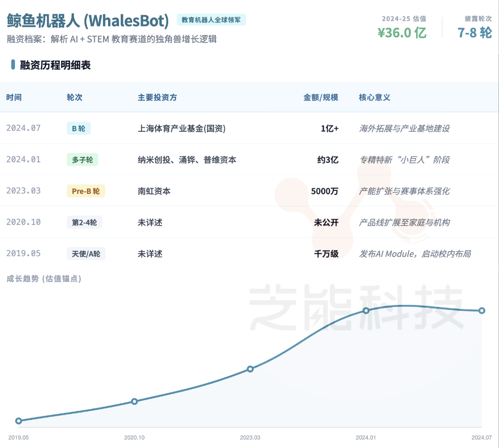Click the 时间 column header

14,97
